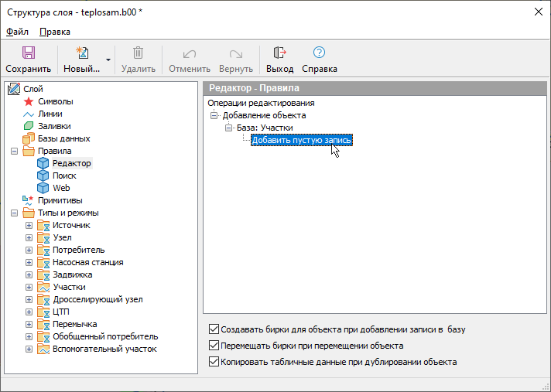This screenshot has width=551, height=392.
Task: Select the Поиск cube icon in the tree
Action: click(43, 176)
